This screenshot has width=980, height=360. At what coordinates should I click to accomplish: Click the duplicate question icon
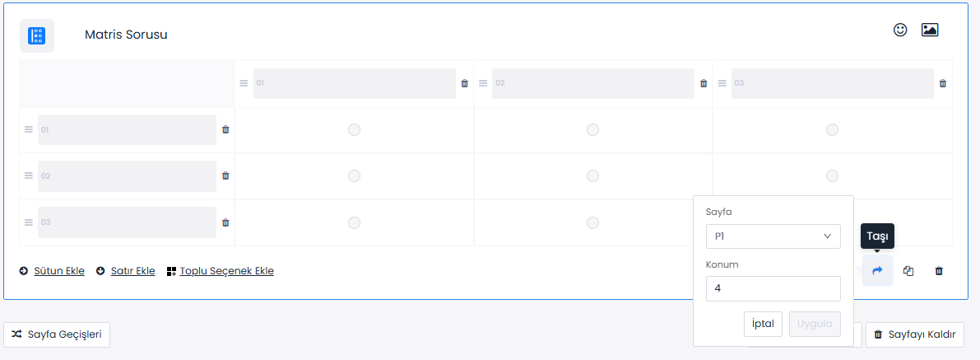coord(908,270)
